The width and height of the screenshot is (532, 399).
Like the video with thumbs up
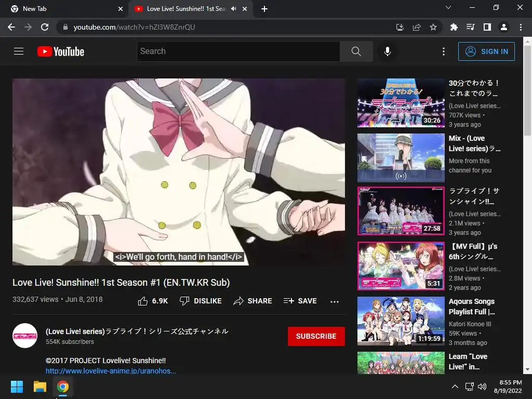(153, 301)
